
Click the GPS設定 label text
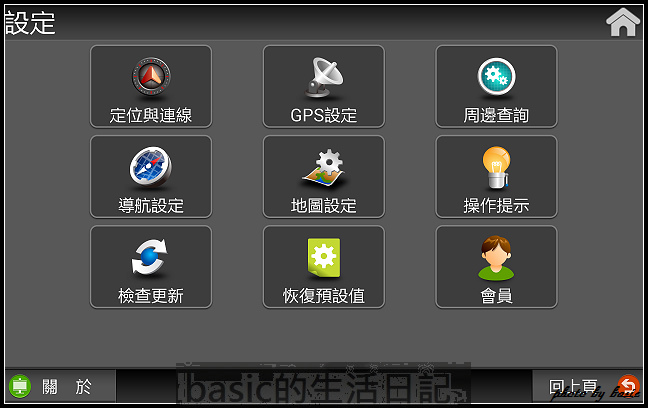(324, 115)
